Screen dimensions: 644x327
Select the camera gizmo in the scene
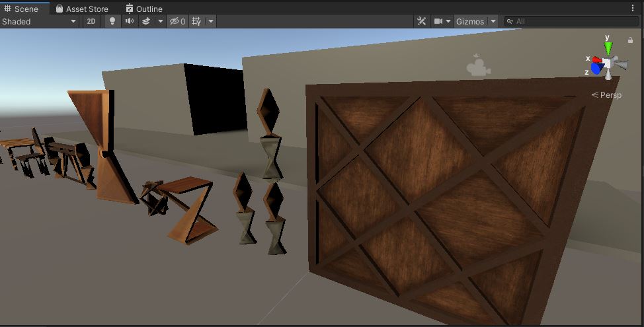478,65
